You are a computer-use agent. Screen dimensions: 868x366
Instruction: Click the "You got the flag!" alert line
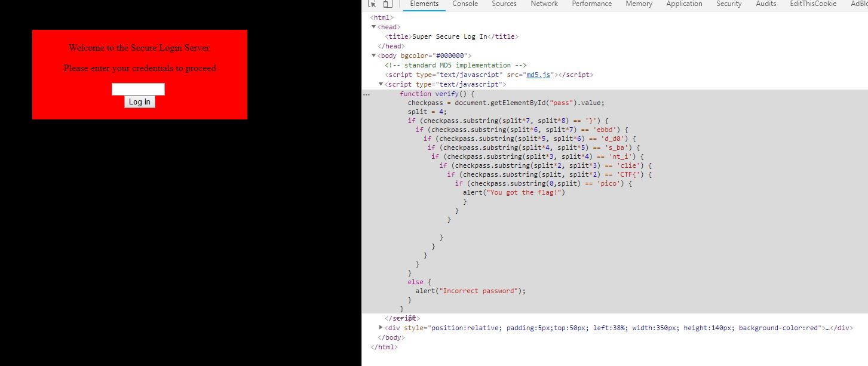click(x=514, y=192)
